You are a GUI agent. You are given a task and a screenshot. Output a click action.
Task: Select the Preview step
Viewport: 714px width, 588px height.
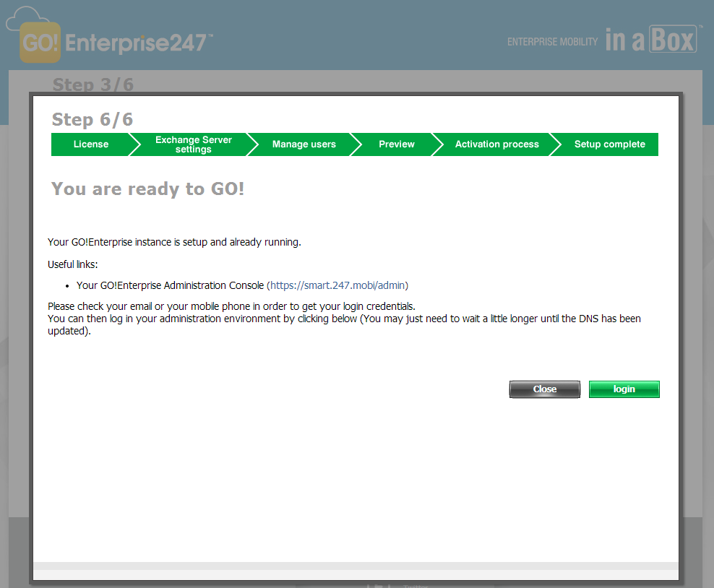[396, 144]
